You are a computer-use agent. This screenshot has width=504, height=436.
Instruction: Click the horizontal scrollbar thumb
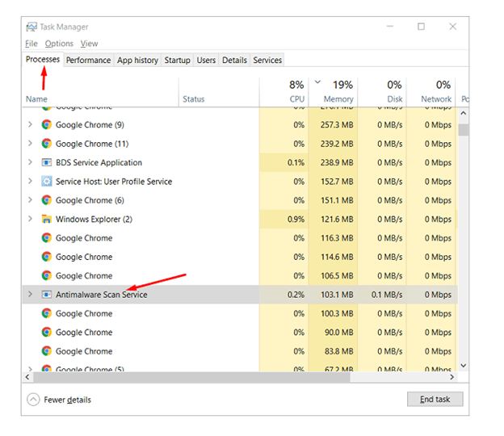[x=191, y=377]
